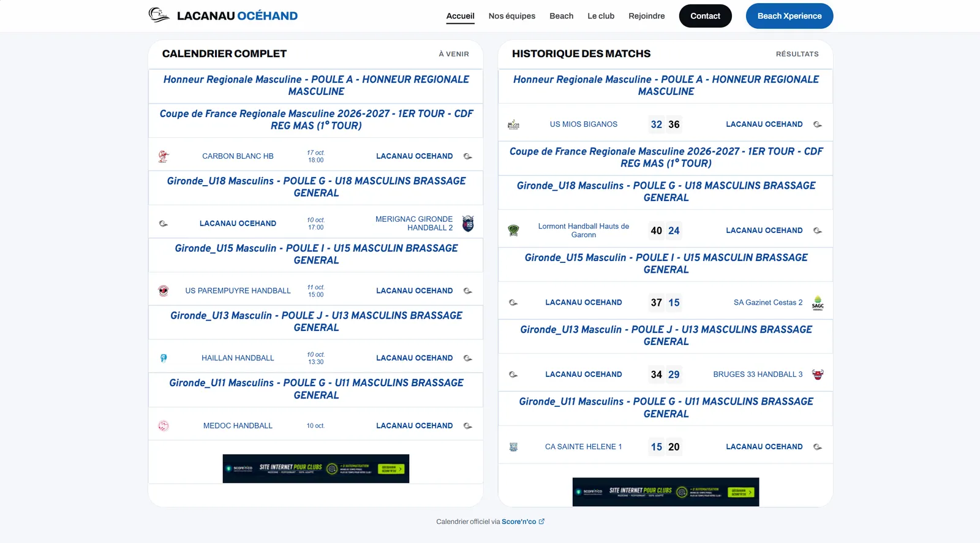The width and height of the screenshot is (980, 543).
Task: Open the Accueil nav item
Action: tap(460, 16)
